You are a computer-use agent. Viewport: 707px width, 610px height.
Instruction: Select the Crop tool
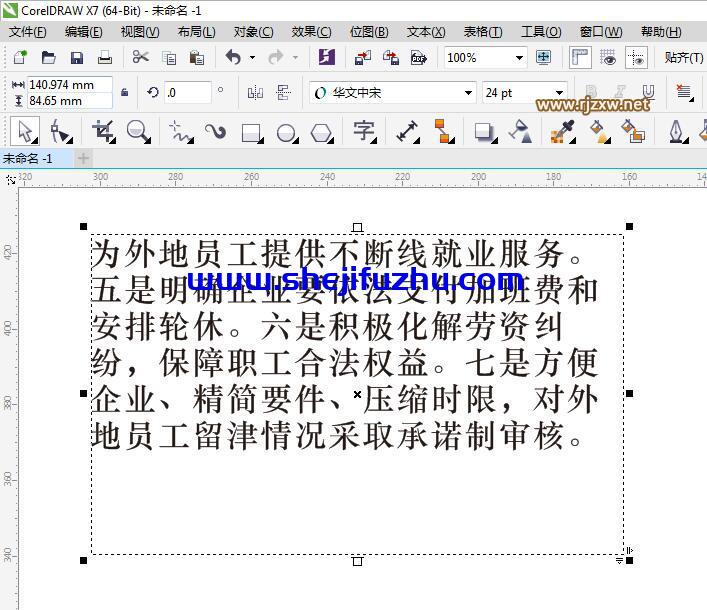coord(104,131)
